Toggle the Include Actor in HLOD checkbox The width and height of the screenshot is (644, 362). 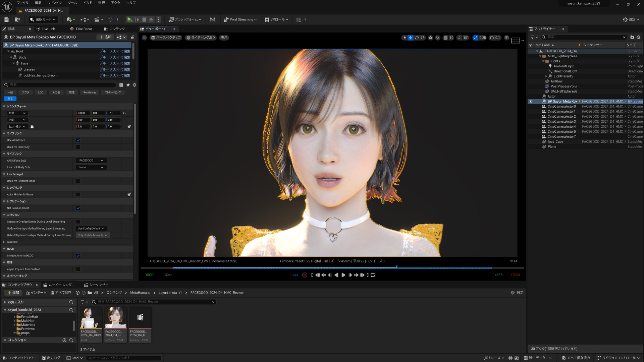[x=78, y=256]
